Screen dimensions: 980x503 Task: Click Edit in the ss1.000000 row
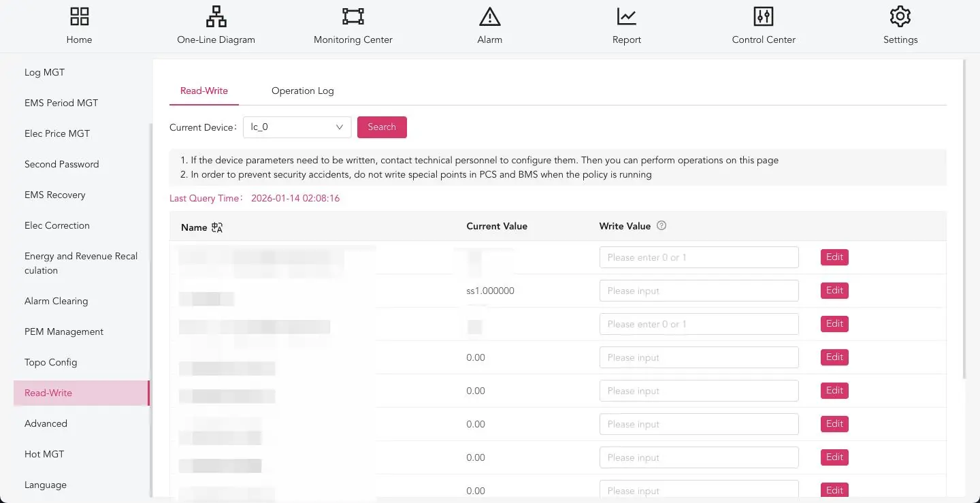pos(834,291)
